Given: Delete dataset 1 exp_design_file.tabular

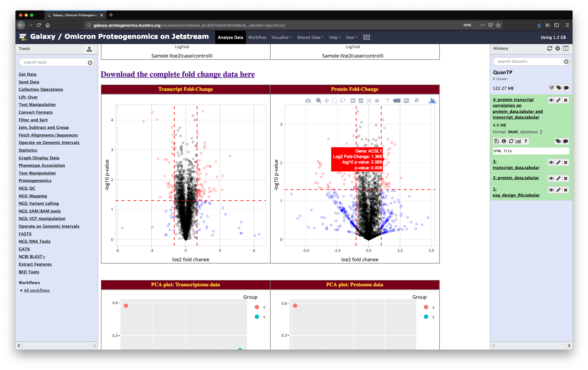Looking at the screenshot, I should pos(565,190).
